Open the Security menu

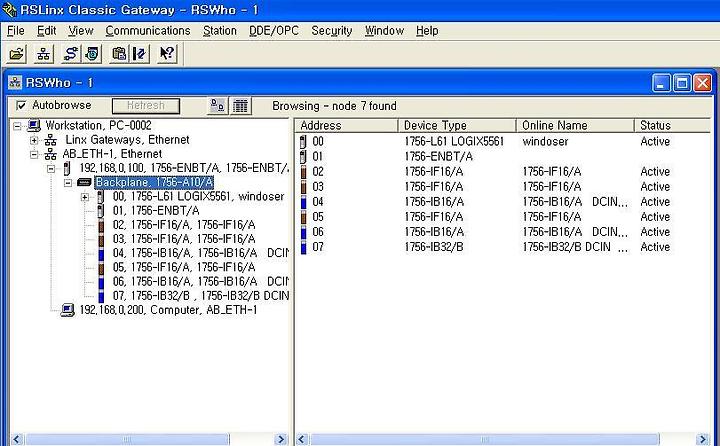332,31
